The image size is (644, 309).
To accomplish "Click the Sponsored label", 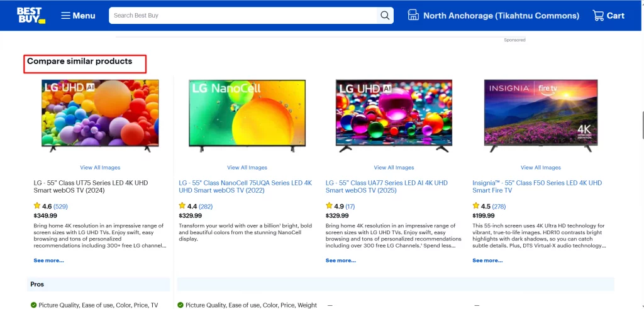I will coord(514,40).
